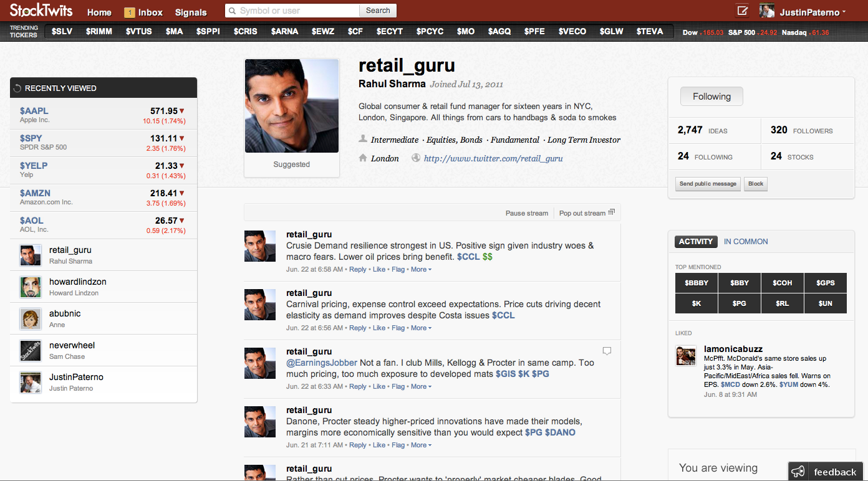868x481 pixels.
Task: Click neverwheel avatar in recently viewed
Action: coord(31,350)
